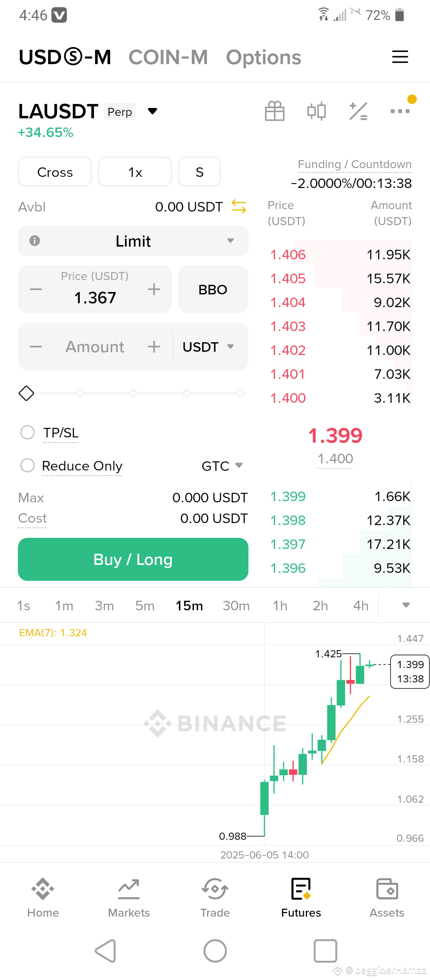Tap the order type info icon

pos(35,241)
